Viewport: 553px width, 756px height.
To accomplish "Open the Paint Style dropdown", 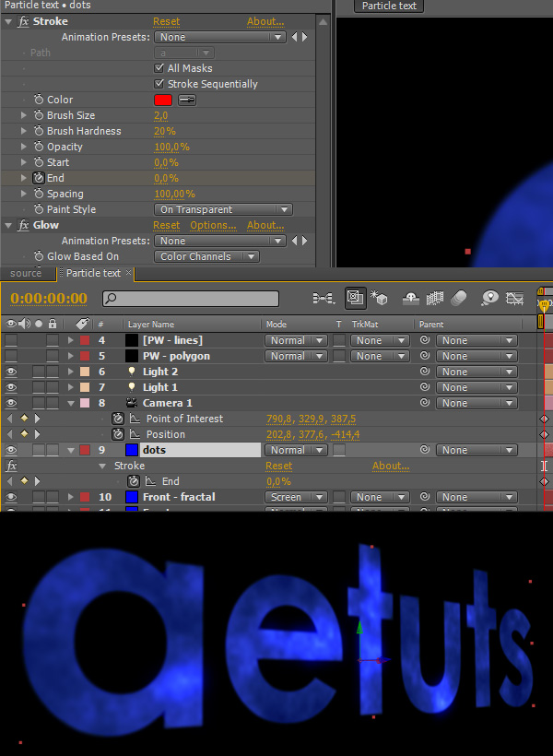I will click(x=223, y=209).
